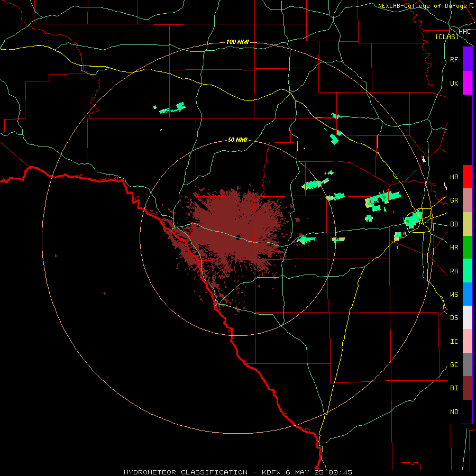Click the BI brown legend swatch

tap(467, 388)
